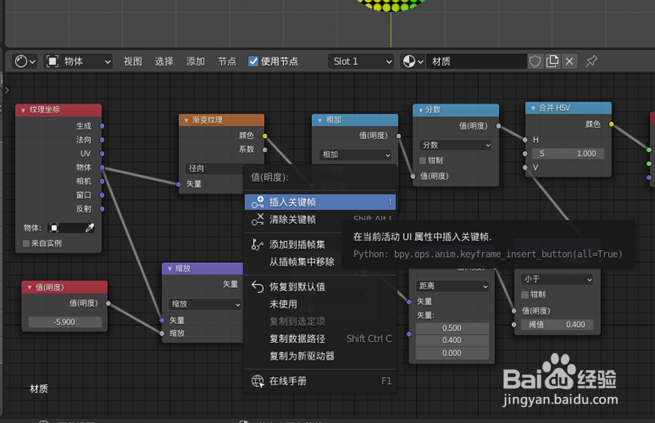This screenshot has width=655, height=423.
Task: Enable 钳制 checkbox in 小于 node
Action: (525, 295)
